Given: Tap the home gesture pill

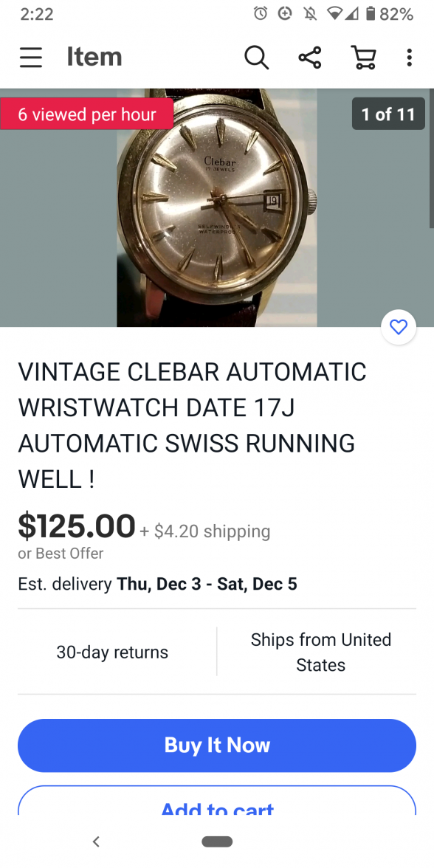Looking at the screenshot, I should pyautogui.click(x=217, y=841).
